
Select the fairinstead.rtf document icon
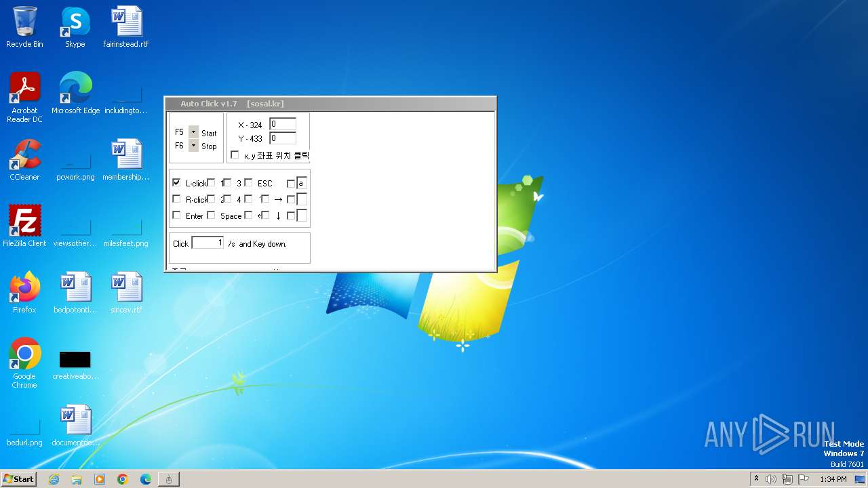point(126,27)
